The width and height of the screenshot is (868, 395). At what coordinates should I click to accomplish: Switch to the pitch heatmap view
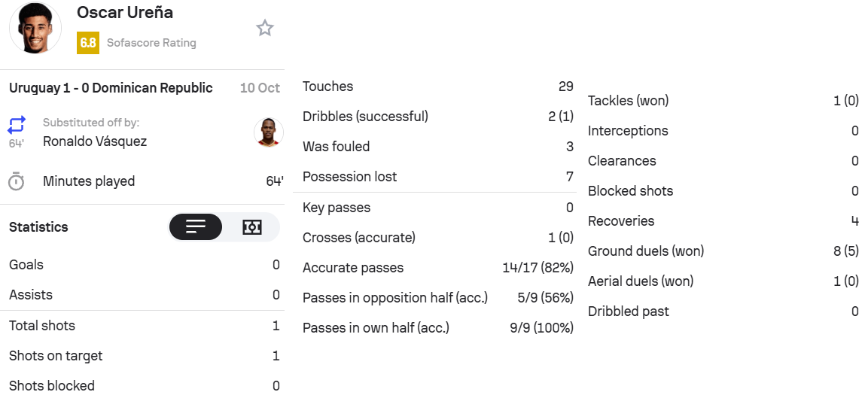click(x=252, y=227)
